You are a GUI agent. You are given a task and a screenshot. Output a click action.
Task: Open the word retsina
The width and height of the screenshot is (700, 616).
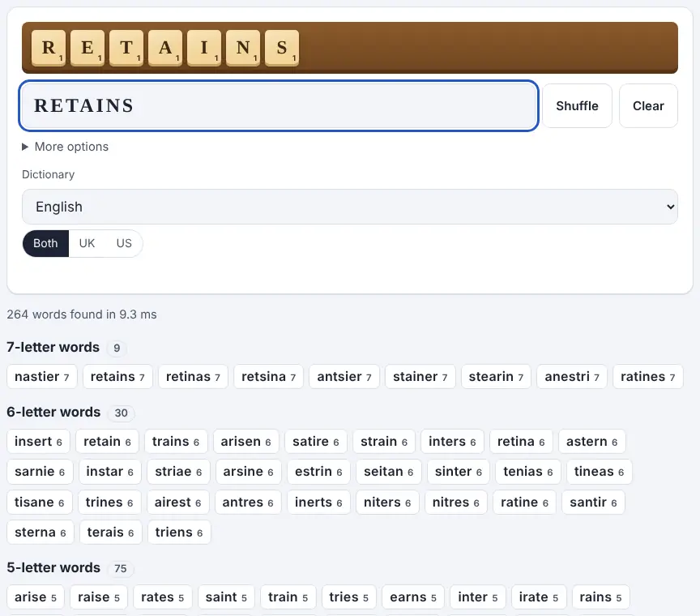tap(269, 377)
